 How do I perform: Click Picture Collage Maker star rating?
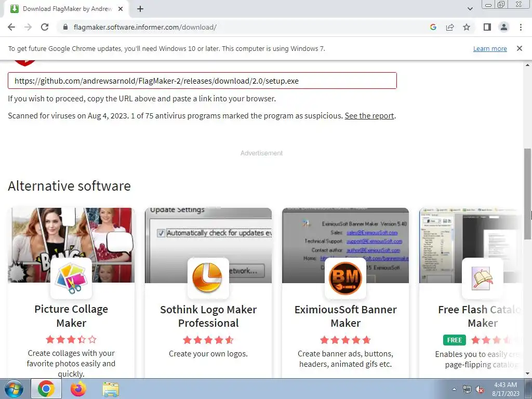pyautogui.click(x=71, y=339)
